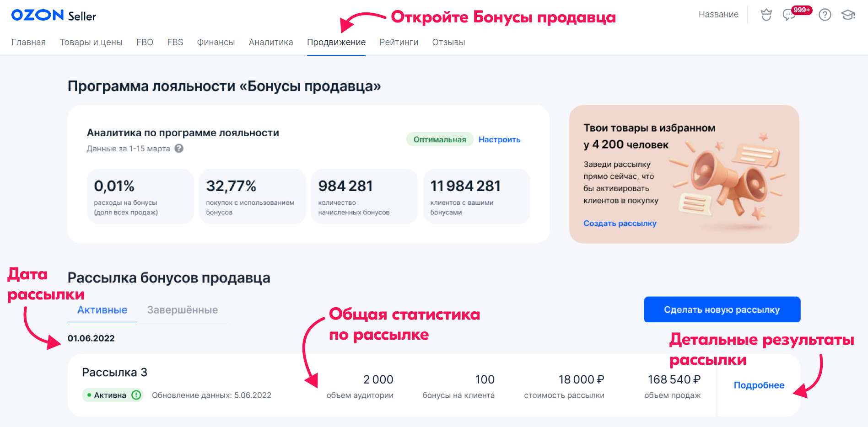The width and height of the screenshot is (868, 427).
Task: Click the Название account name
Action: tap(718, 15)
